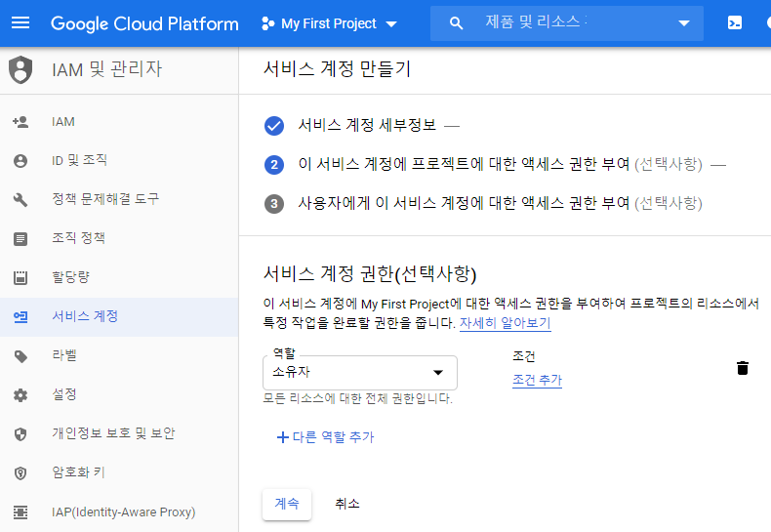Click the 조직 정책 document icon
Image resolution: width=771 pixels, height=532 pixels.
point(20,239)
